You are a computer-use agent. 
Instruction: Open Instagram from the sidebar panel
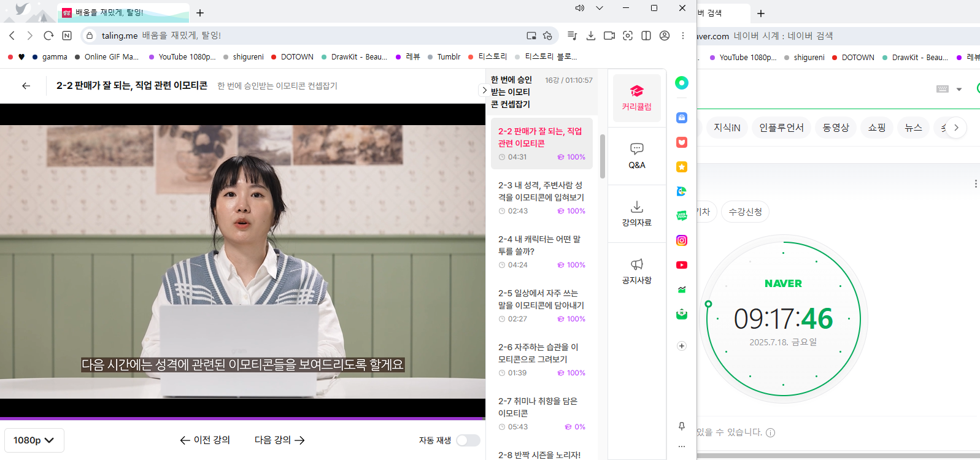[681, 240]
